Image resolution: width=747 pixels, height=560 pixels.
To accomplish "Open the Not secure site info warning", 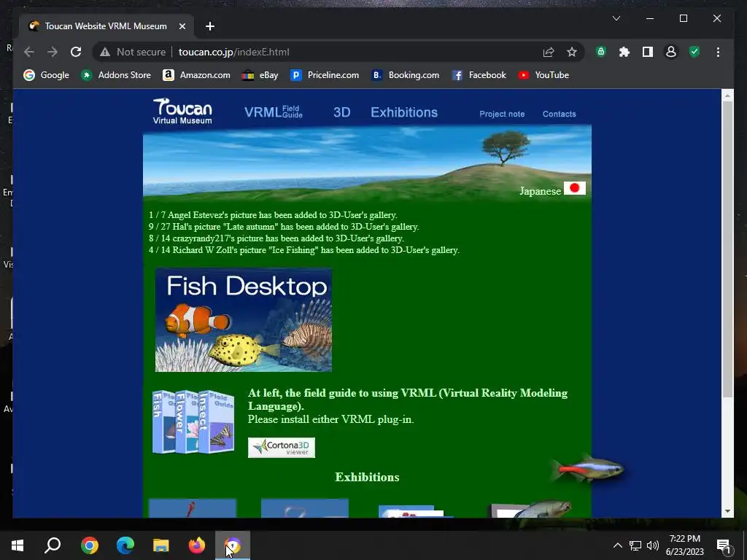I will click(133, 52).
